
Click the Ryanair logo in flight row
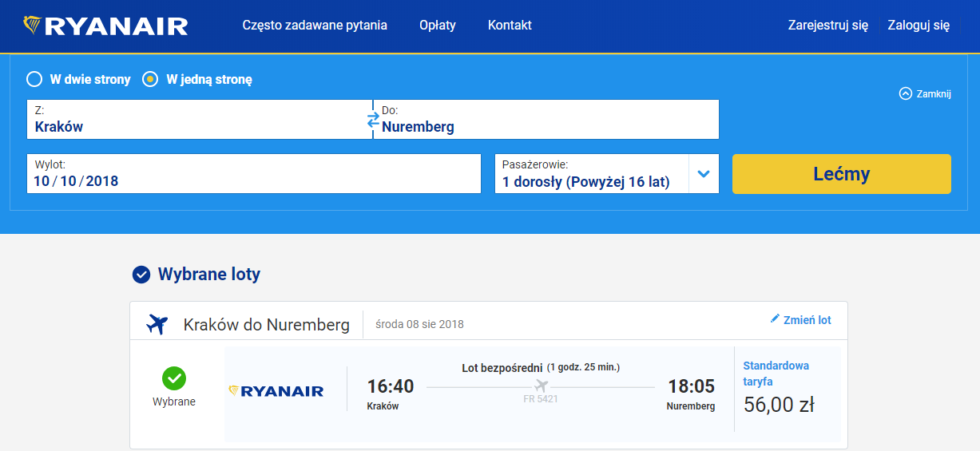pos(276,391)
